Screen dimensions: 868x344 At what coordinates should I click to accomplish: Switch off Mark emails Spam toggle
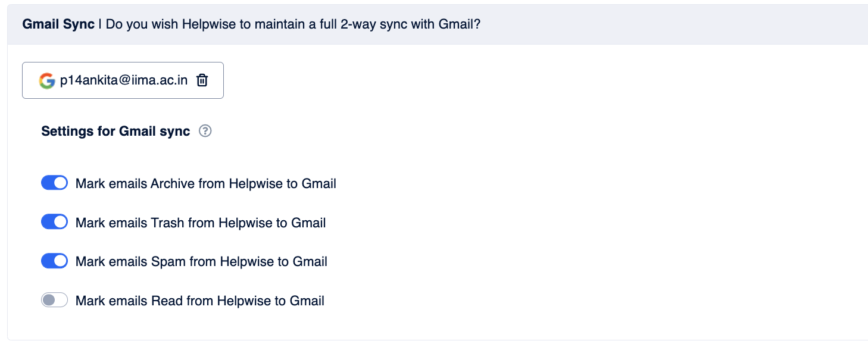point(54,261)
